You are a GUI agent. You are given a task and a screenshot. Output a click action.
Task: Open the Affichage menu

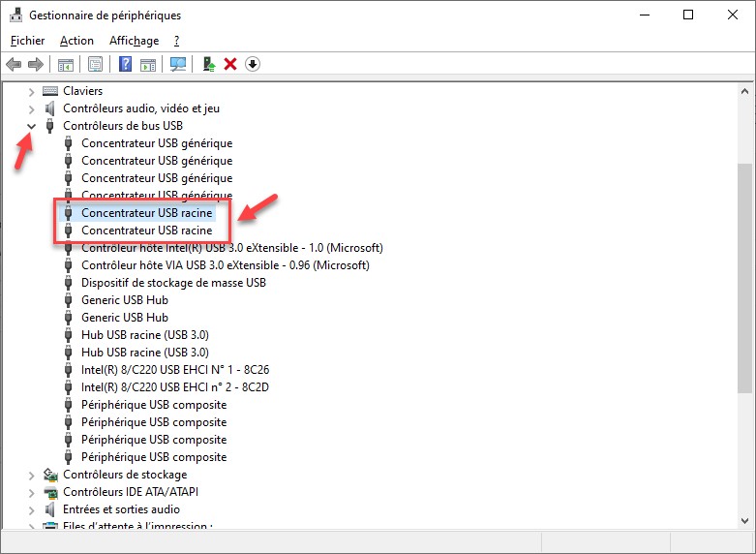(x=134, y=41)
